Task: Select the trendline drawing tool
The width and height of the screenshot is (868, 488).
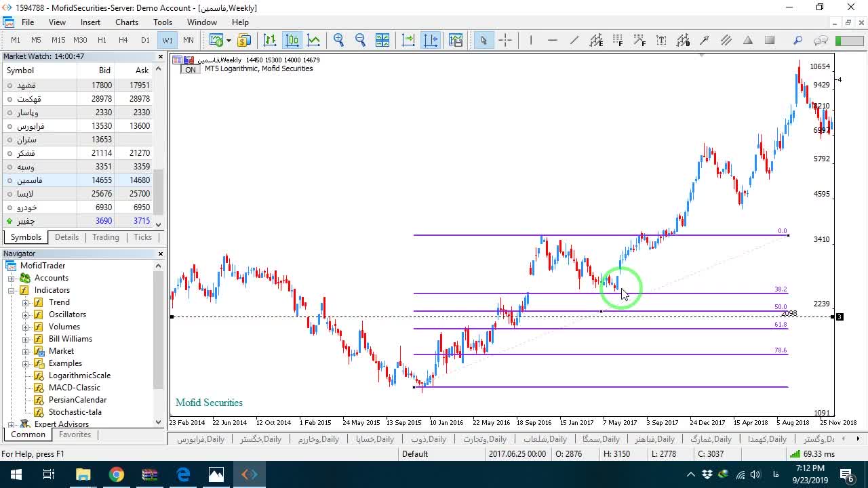Action: coord(574,40)
